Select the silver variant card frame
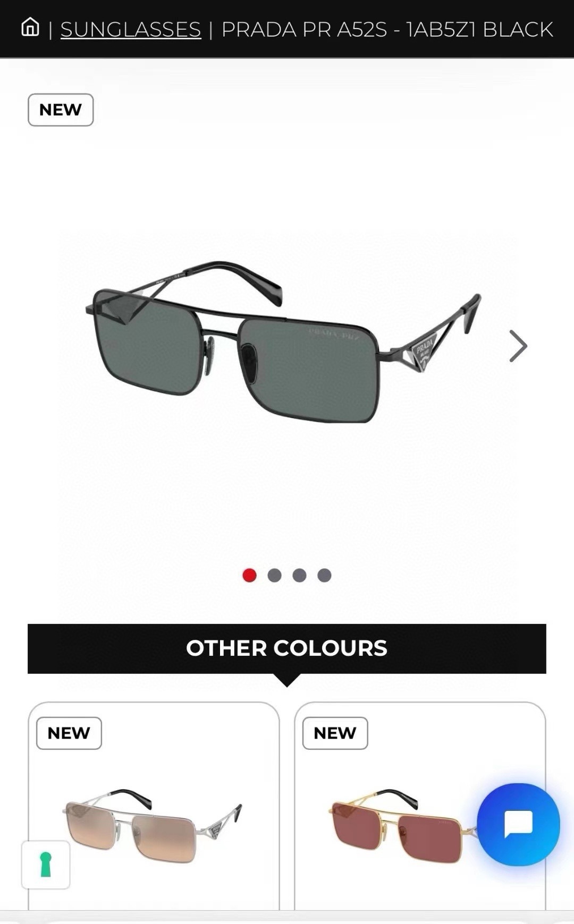574x924 pixels. 154,806
